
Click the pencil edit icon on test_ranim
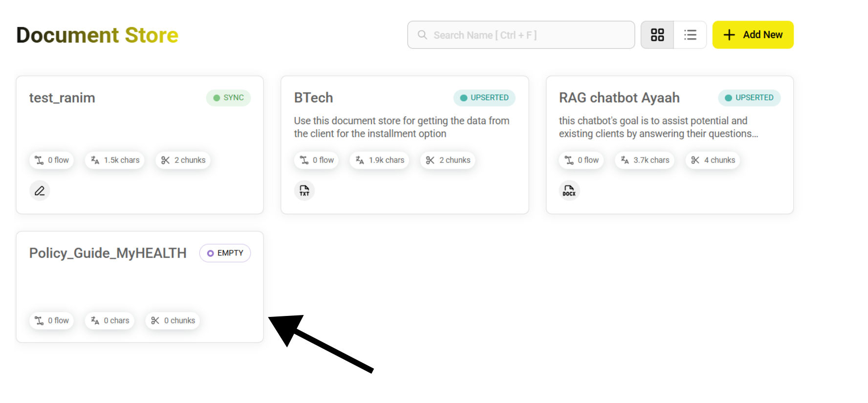point(40,191)
